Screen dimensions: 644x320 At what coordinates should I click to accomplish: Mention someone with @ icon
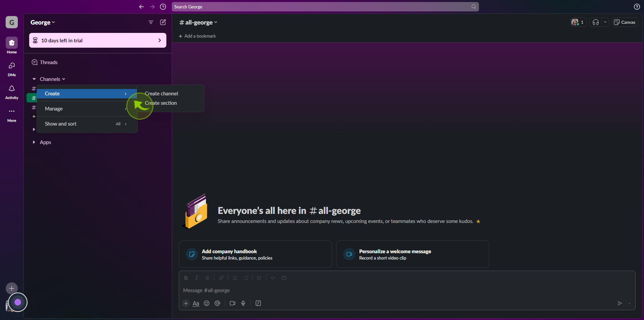[x=217, y=303]
